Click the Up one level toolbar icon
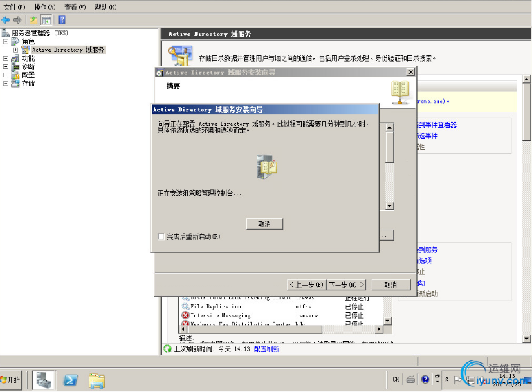This screenshot has height=392, width=532. coord(34,20)
